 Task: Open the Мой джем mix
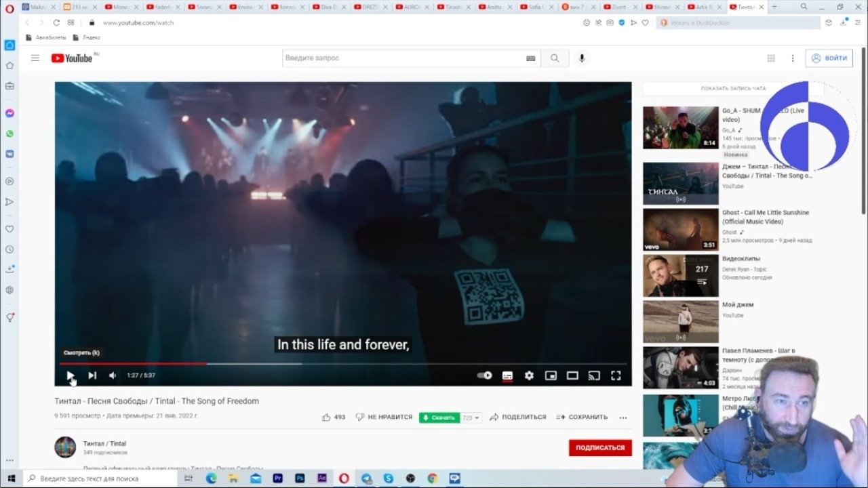[x=680, y=321]
